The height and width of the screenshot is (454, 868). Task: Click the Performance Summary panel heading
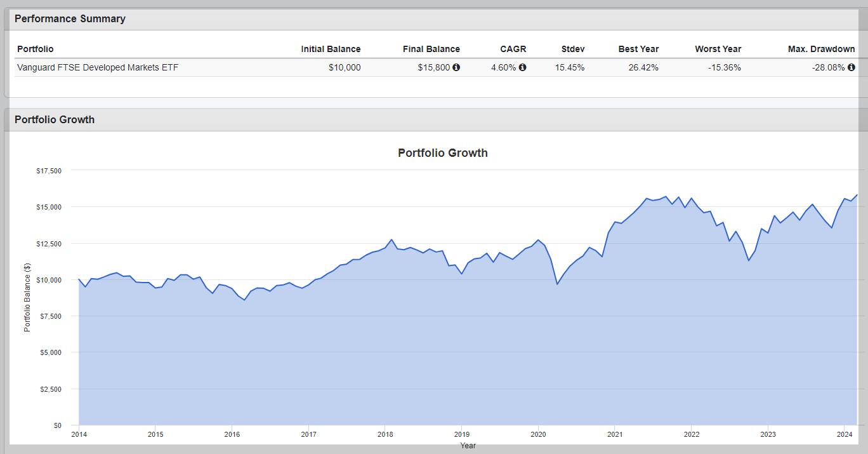pyautogui.click(x=70, y=19)
